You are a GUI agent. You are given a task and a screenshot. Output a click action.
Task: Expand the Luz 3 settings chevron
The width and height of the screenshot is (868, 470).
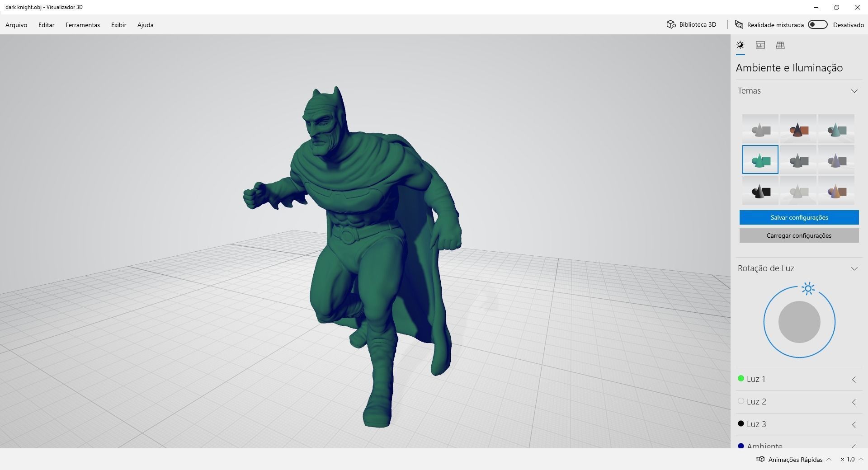point(854,425)
